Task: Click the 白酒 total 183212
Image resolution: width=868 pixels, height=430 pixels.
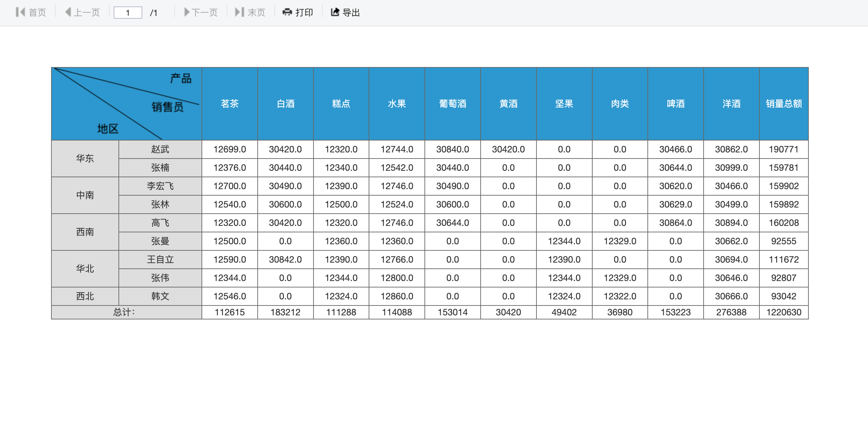Action: pyautogui.click(x=286, y=312)
